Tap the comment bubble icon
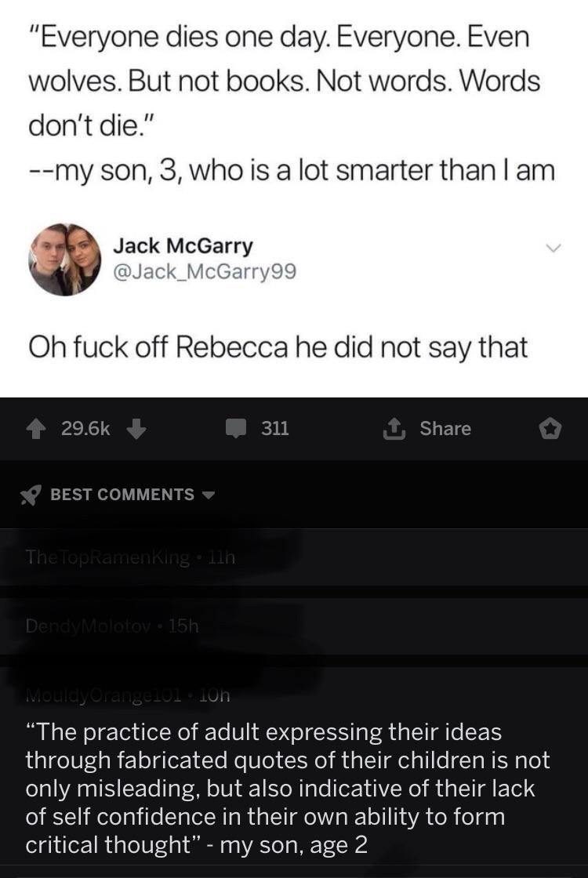 click(235, 429)
